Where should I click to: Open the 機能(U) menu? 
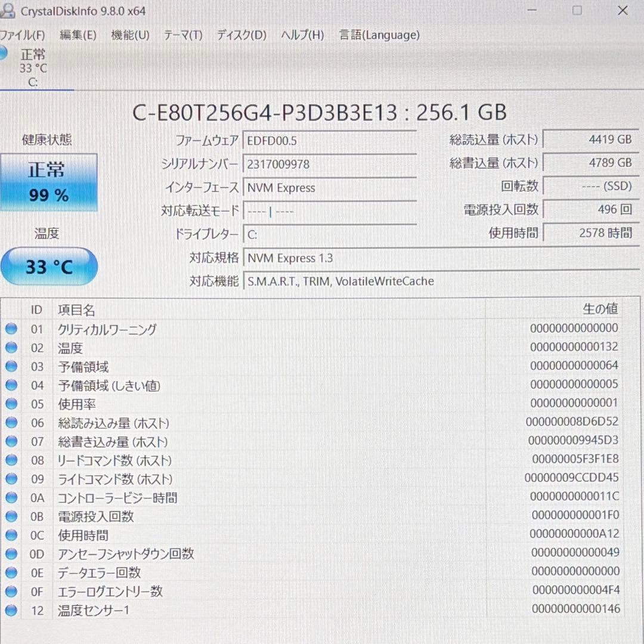tap(130, 35)
